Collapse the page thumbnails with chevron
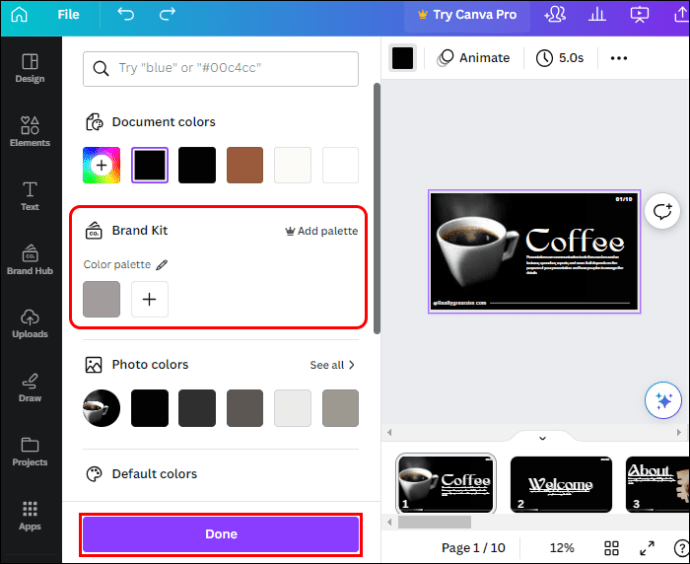Image resolution: width=690 pixels, height=564 pixels. pyautogui.click(x=543, y=438)
